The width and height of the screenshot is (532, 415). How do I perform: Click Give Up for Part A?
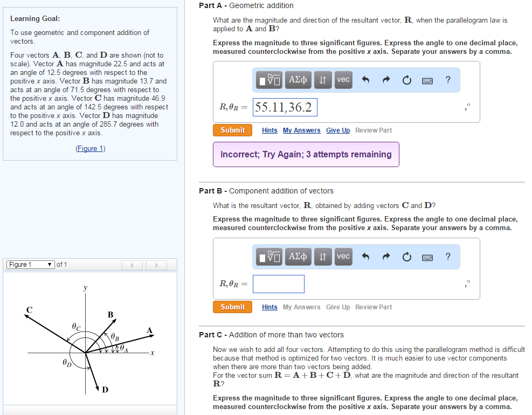pos(337,130)
